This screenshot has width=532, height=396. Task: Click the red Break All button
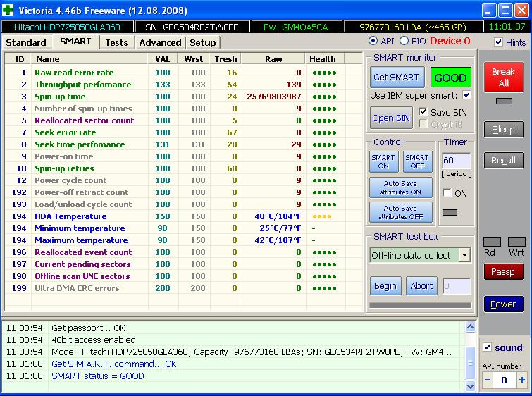click(x=504, y=77)
